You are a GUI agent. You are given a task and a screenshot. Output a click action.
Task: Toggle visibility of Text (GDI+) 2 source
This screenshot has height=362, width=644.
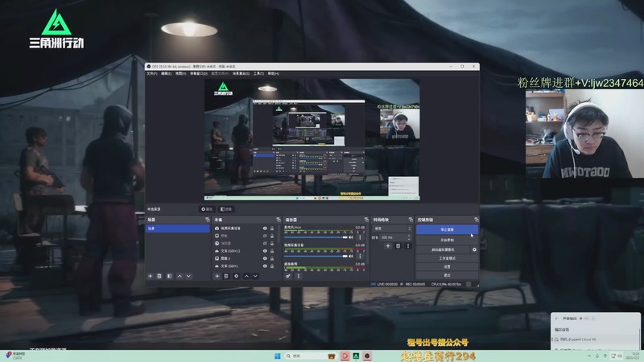pos(265,251)
